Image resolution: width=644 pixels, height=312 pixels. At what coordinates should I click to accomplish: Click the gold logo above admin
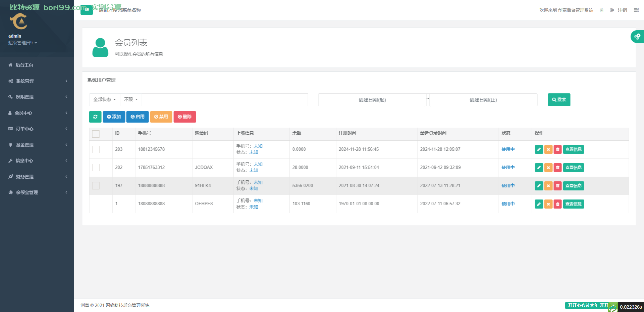pyautogui.click(x=18, y=21)
